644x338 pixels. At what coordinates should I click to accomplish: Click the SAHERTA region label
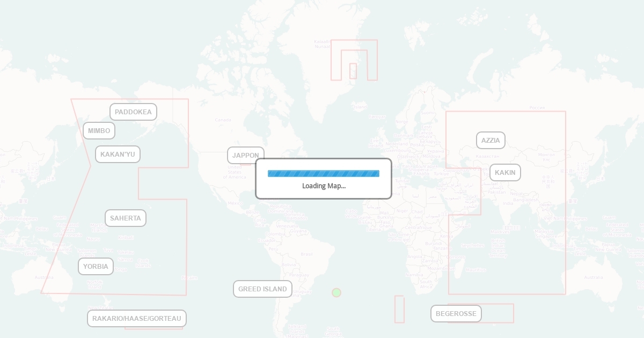pos(126,218)
